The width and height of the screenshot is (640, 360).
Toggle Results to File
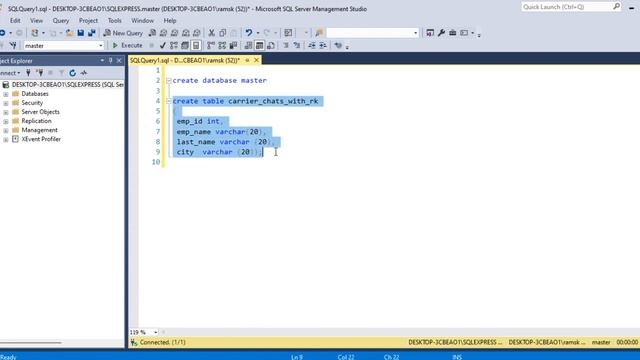click(270, 45)
